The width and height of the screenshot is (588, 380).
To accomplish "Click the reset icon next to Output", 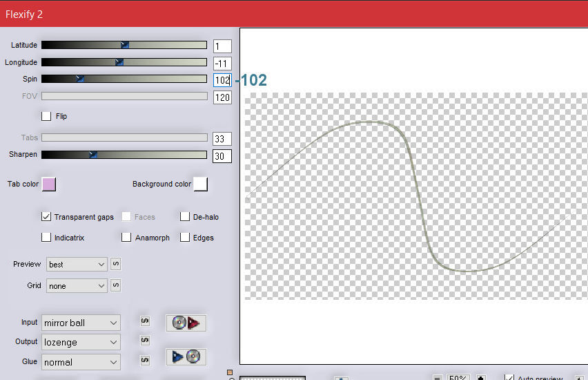I will click(145, 341).
